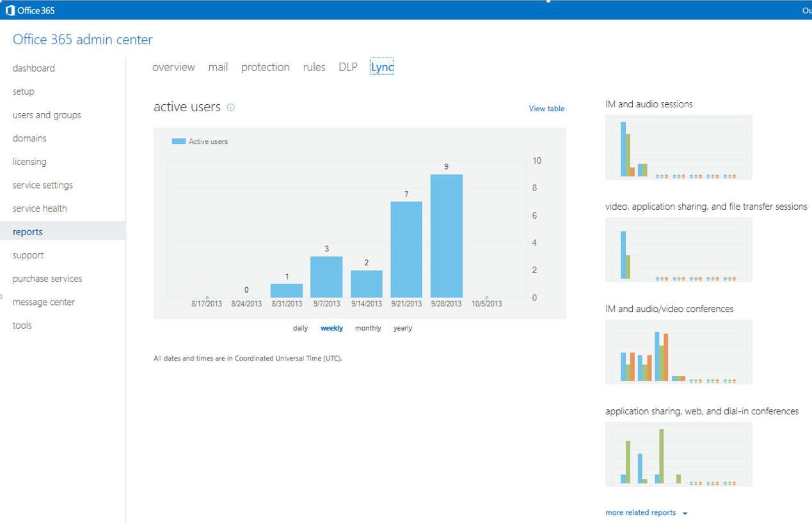Click the Office 365 admin center heading

83,40
